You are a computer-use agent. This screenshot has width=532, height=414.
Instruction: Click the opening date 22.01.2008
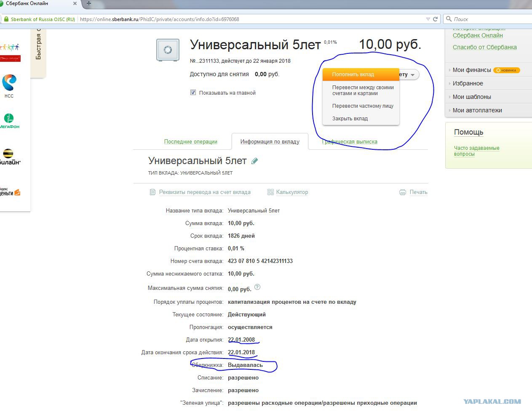[x=241, y=340]
